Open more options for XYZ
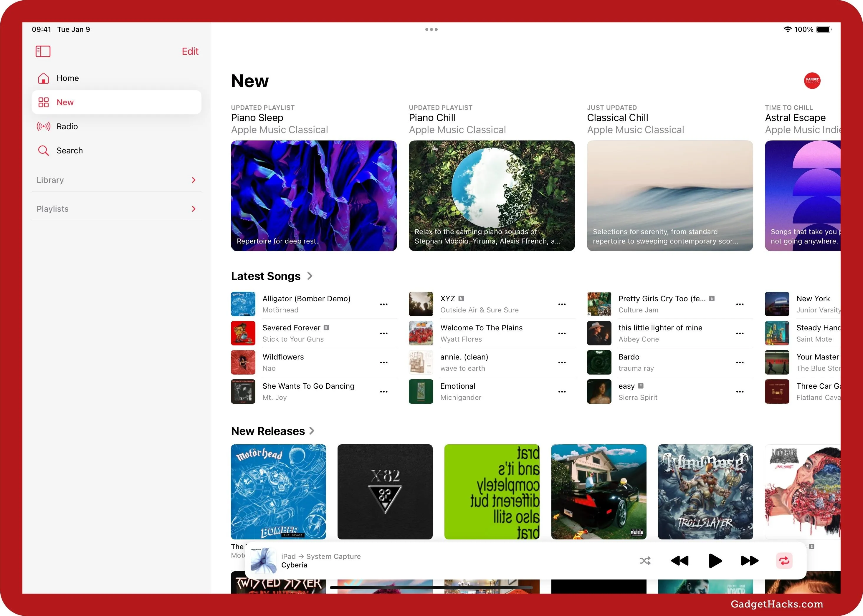This screenshot has width=863, height=616. [562, 304]
